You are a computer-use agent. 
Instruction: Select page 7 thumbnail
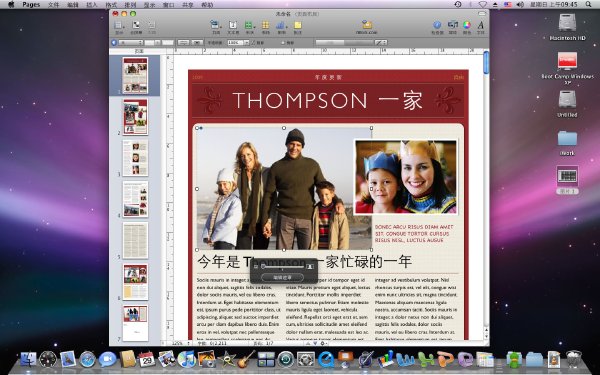(x=135, y=323)
